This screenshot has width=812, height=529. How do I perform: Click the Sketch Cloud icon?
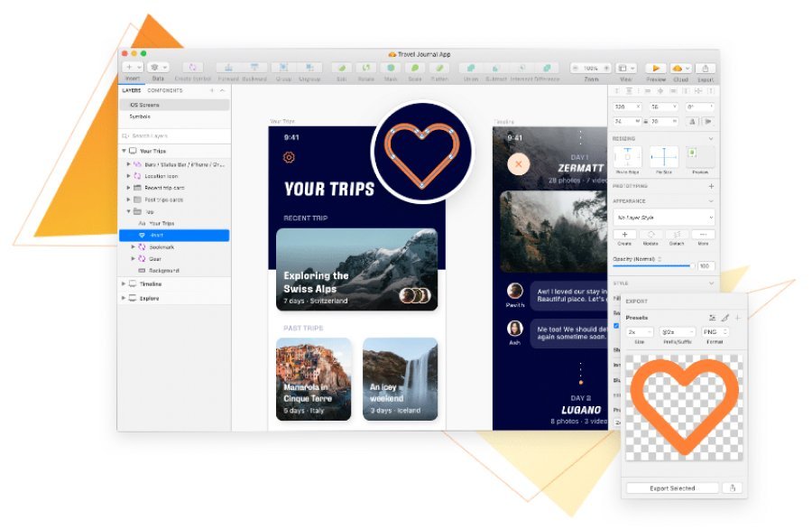coord(678,67)
